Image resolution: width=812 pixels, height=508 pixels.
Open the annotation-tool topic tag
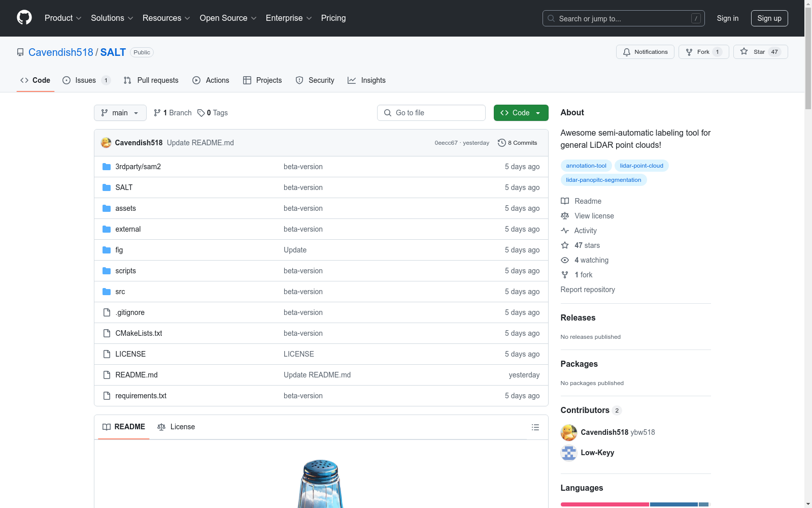click(586, 166)
